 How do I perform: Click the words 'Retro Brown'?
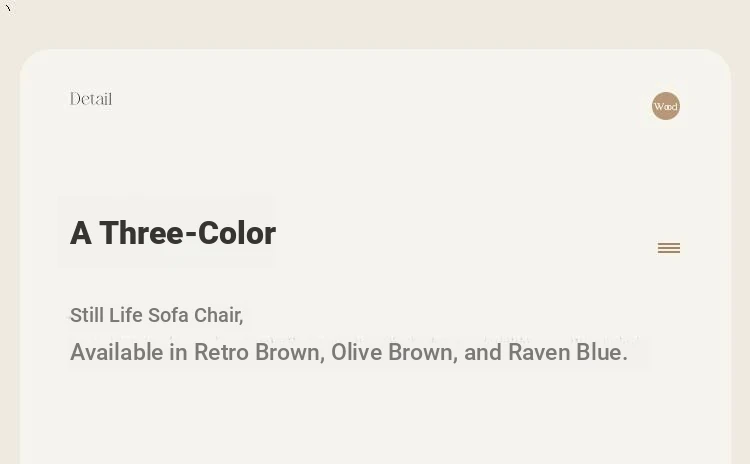[x=258, y=353]
